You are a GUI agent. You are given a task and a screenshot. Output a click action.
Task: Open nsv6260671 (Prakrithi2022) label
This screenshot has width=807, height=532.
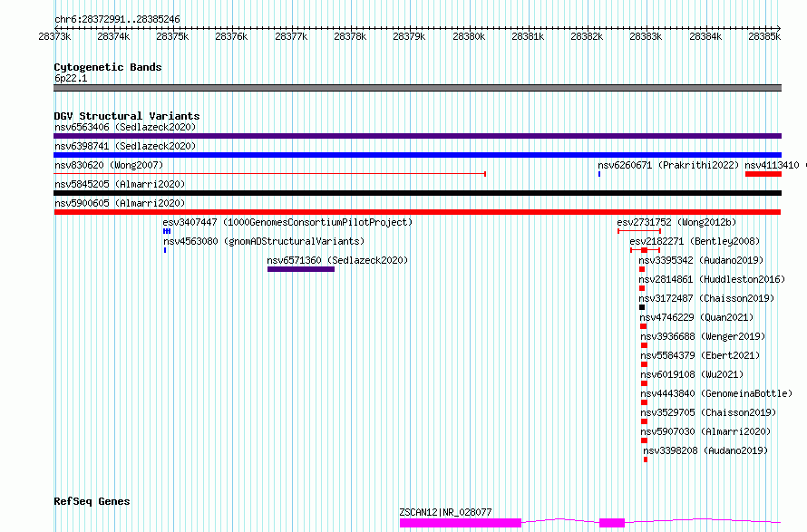[x=668, y=165]
